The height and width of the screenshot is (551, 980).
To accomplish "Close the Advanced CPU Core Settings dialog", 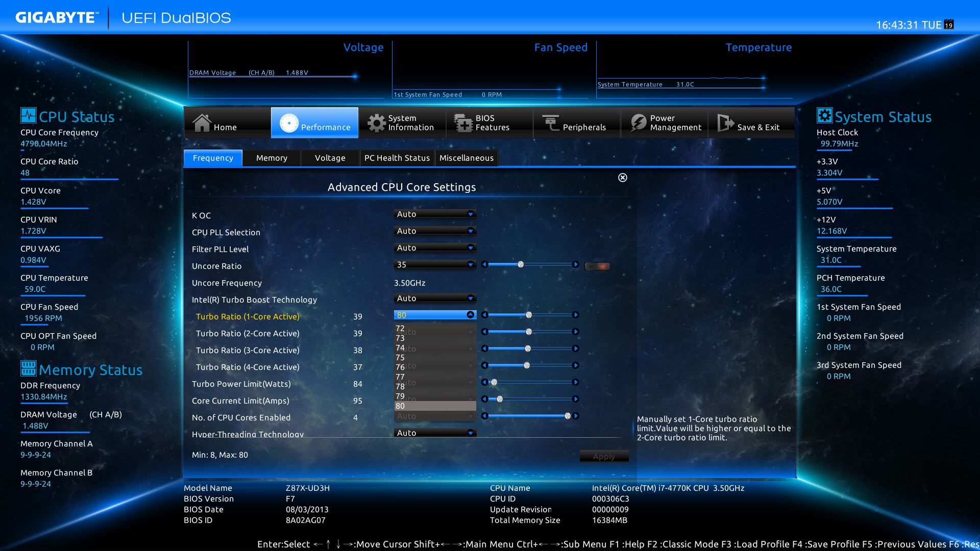I will point(622,178).
